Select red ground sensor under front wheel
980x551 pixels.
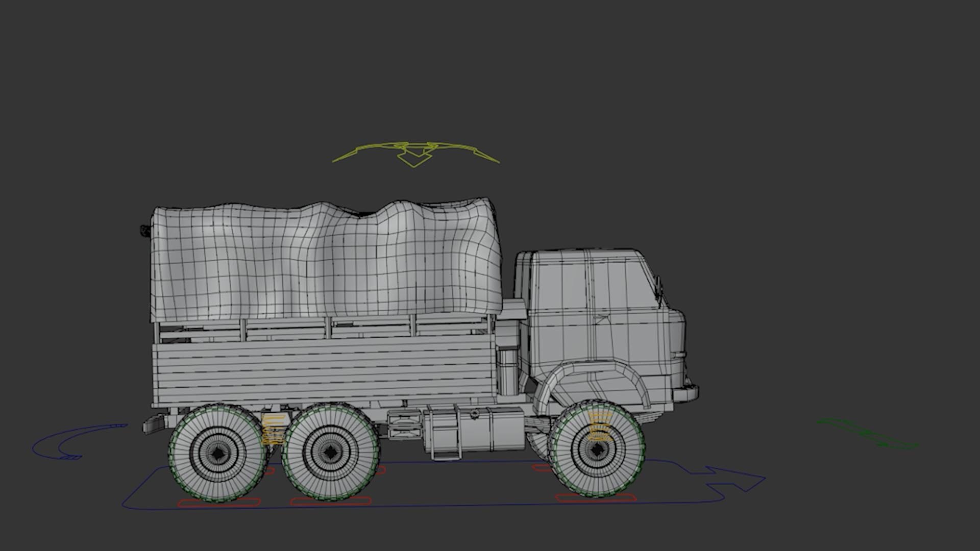(x=596, y=498)
